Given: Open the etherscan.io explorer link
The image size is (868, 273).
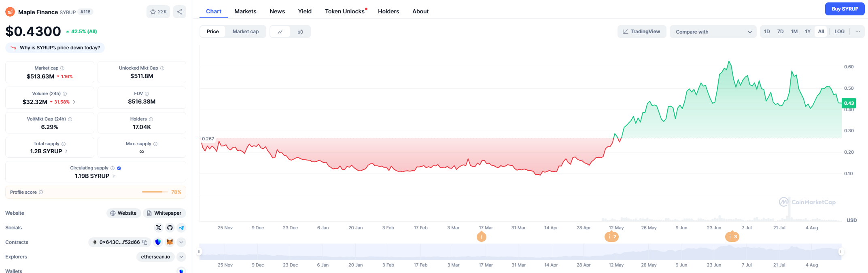Looking at the screenshot, I should click(155, 257).
